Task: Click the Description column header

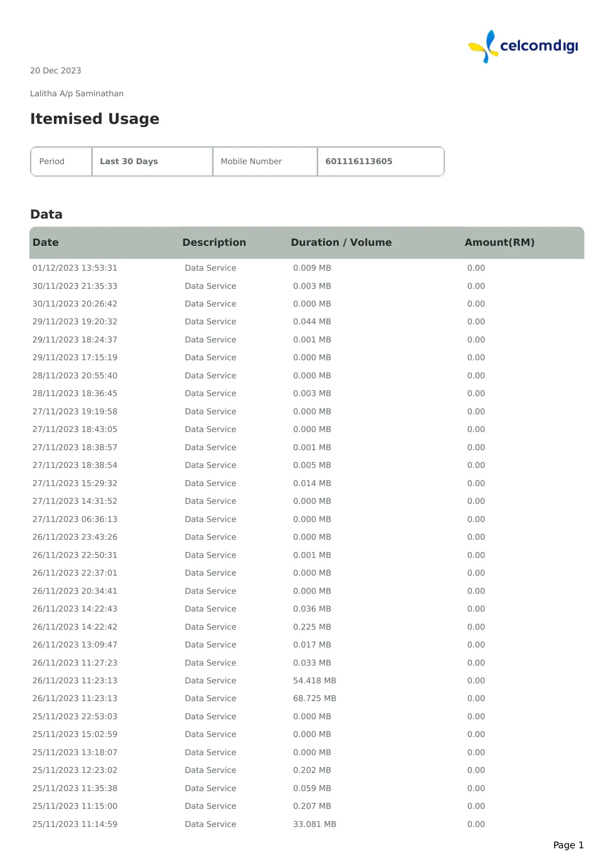Action: click(x=214, y=242)
